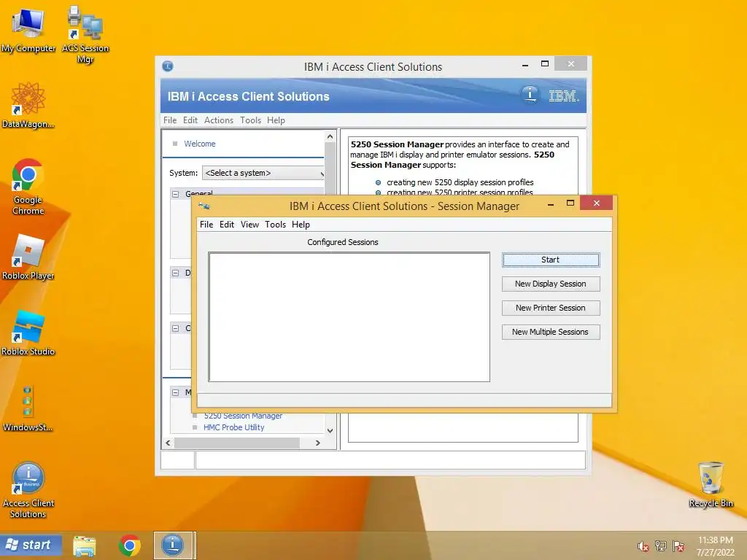
Task: Click the Action Center flag tray icon
Action: tap(678, 545)
